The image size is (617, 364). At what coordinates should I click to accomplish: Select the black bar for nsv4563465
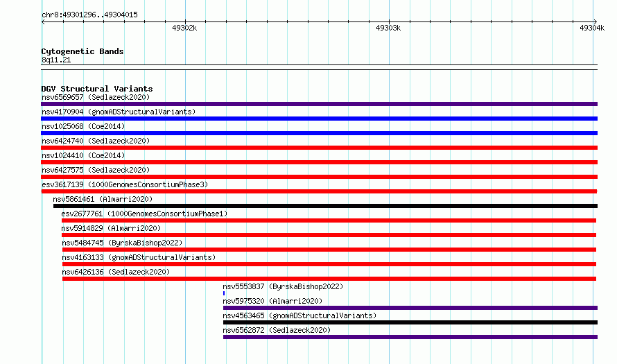tap(410, 322)
